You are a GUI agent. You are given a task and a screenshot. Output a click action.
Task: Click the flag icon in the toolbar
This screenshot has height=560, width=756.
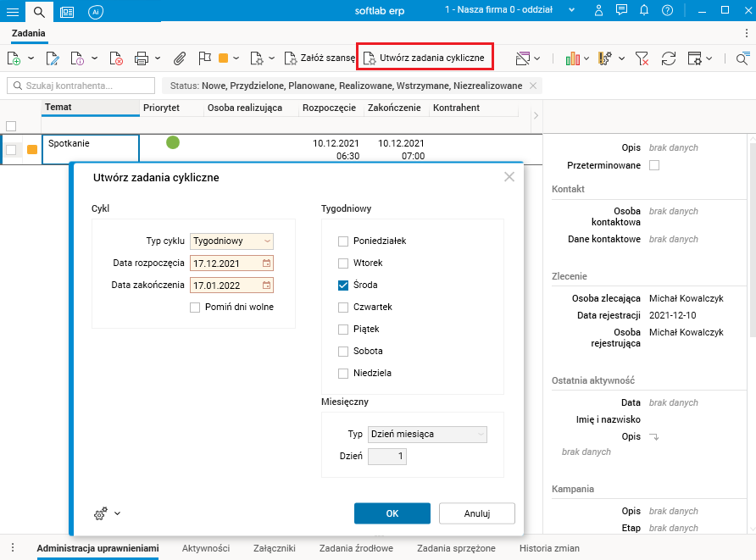tap(203, 58)
